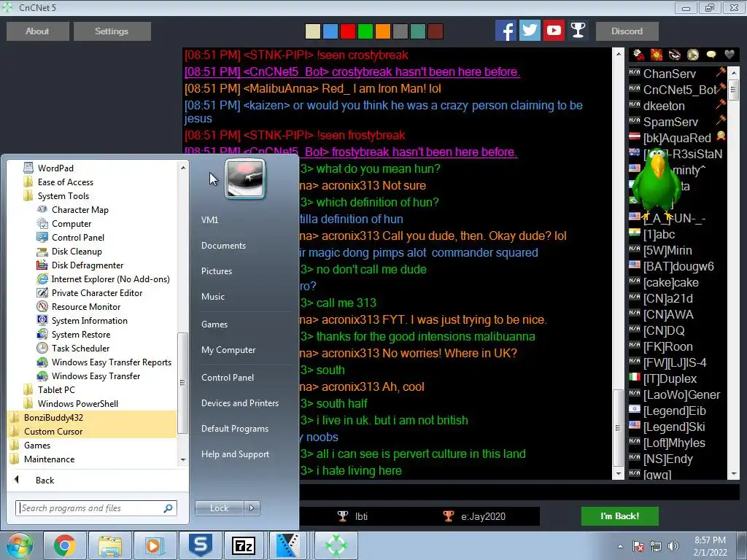The image size is (747, 560).
Task: Open Private Character Editor
Action: point(97,293)
